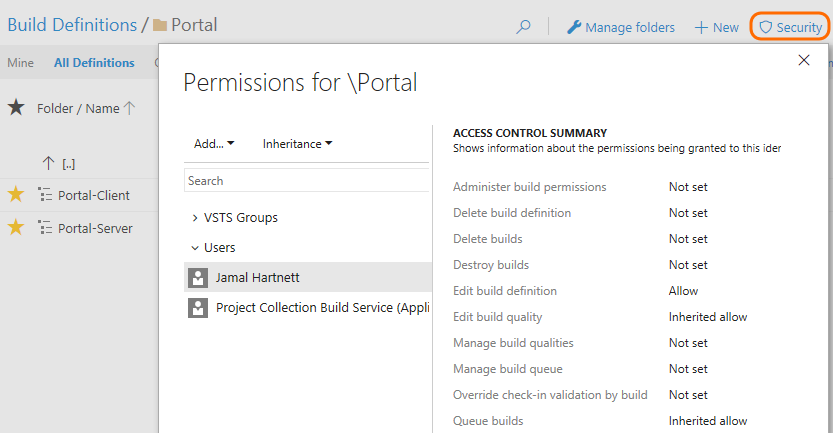Change Administer build permissions value

pos(688,187)
